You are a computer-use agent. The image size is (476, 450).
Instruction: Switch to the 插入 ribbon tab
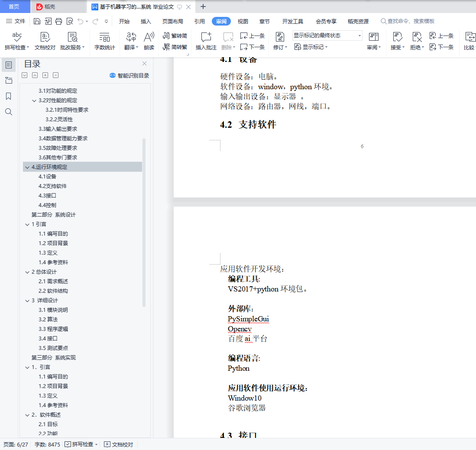146,21
